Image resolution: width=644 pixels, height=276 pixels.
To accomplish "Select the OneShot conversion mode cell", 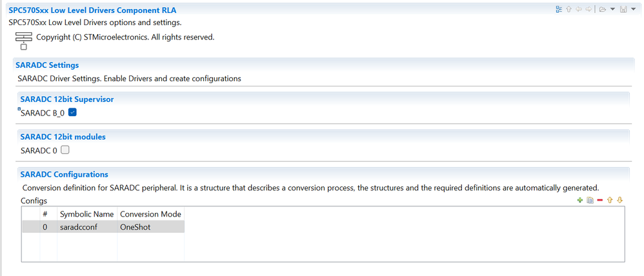I will pos(151,227).
